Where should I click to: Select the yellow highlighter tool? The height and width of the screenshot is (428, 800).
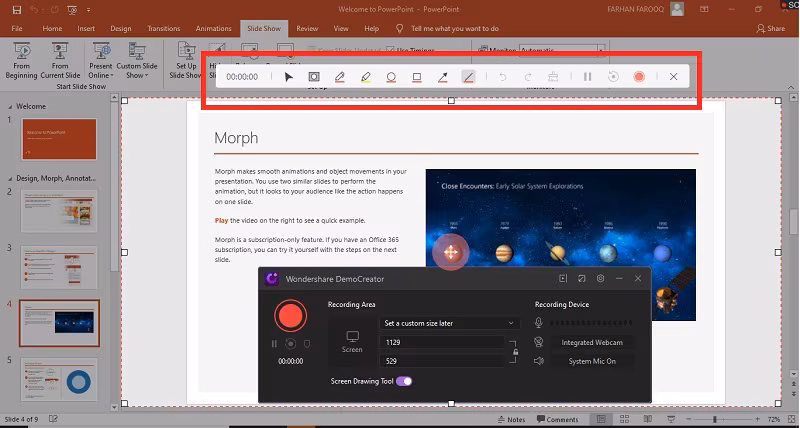pos(365,77)
